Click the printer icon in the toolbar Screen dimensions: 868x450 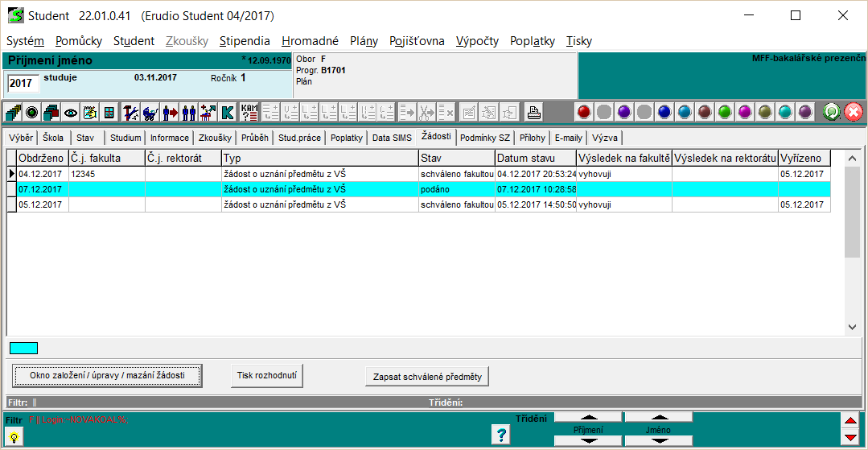pyautogui.click(x=534, y=112)
